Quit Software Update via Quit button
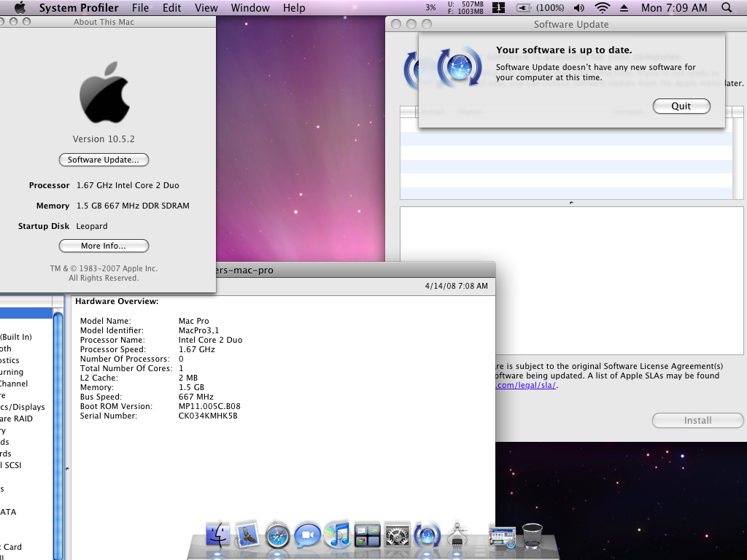 (x=681, y=106)
